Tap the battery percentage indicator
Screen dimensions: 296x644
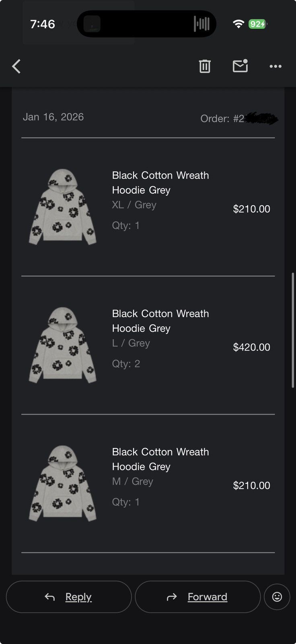point(257,24)
